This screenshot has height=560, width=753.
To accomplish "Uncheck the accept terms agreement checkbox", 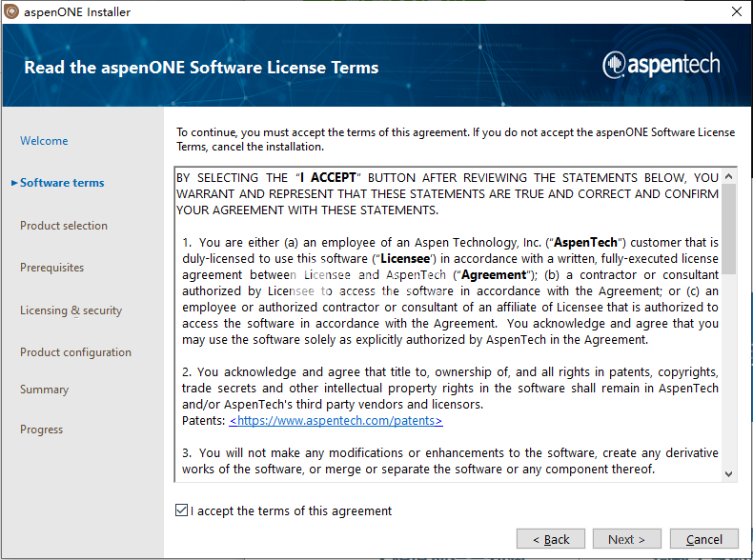I will pyautogui.click(x=181, y=510).
